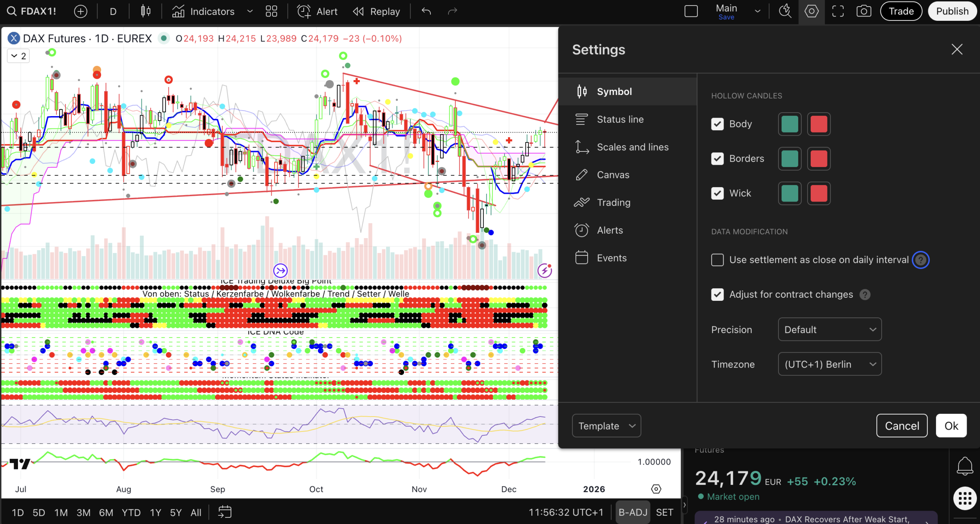Expand the Timezone Berlin dropdown
980x524 pixels.
(x=829, y=364)
